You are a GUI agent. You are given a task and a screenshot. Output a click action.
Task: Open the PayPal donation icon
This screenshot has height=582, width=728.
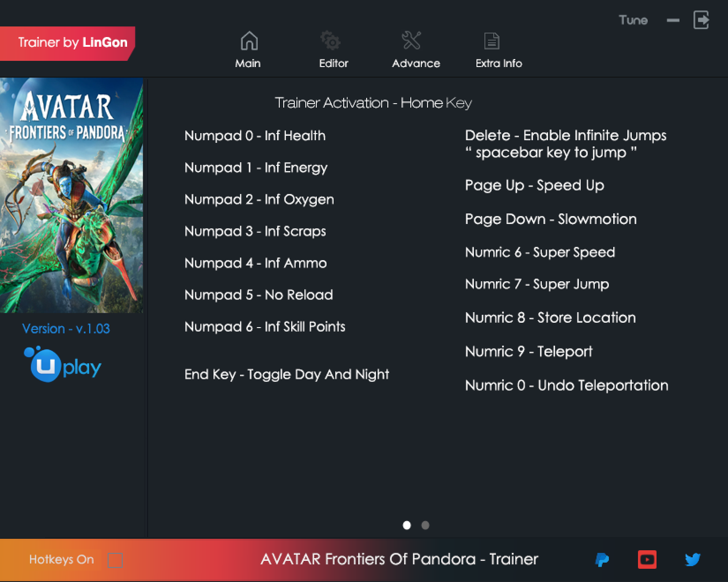tap(602, 560)
